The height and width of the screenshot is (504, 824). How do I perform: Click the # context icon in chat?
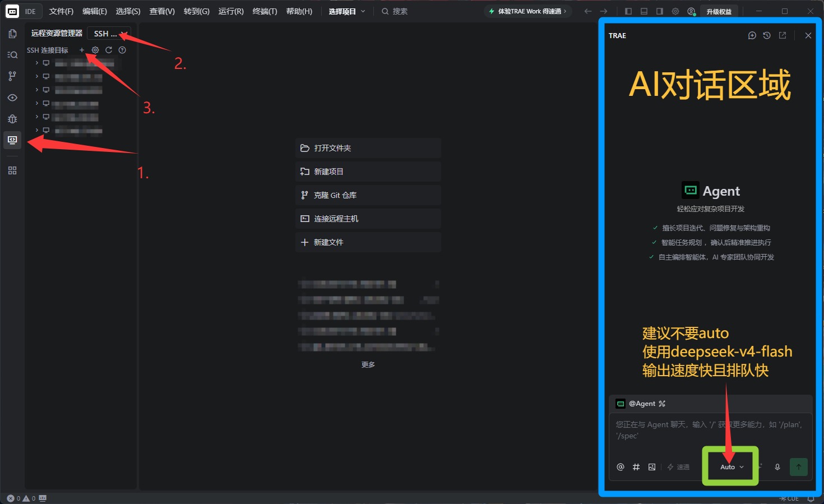pyautogui.click(x=636, y=467)
